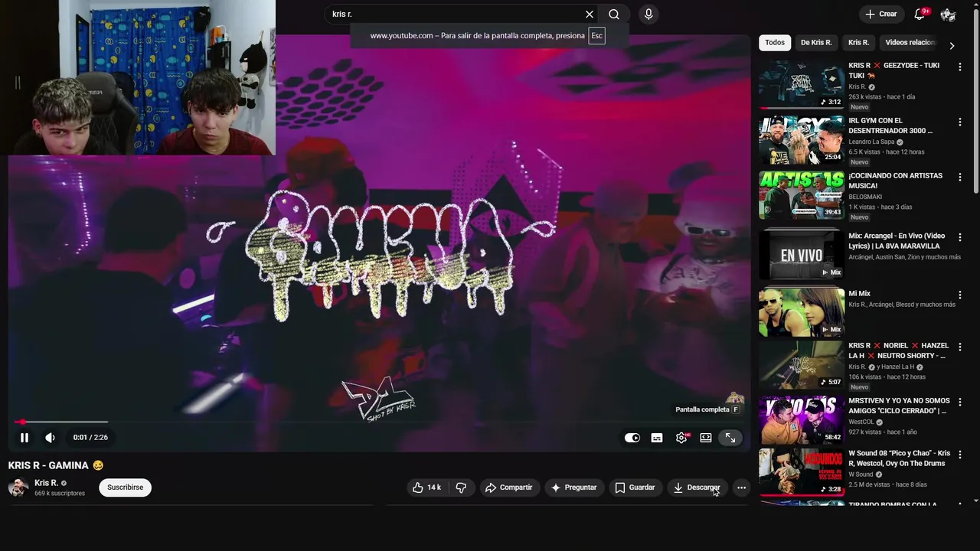
Task: Open options menu for TUKI TUKI video
Action: [x=959, y=67]
